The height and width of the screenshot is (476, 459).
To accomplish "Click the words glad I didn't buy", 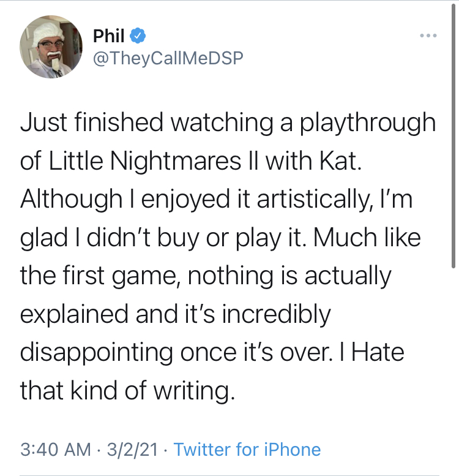I will 110,238.
